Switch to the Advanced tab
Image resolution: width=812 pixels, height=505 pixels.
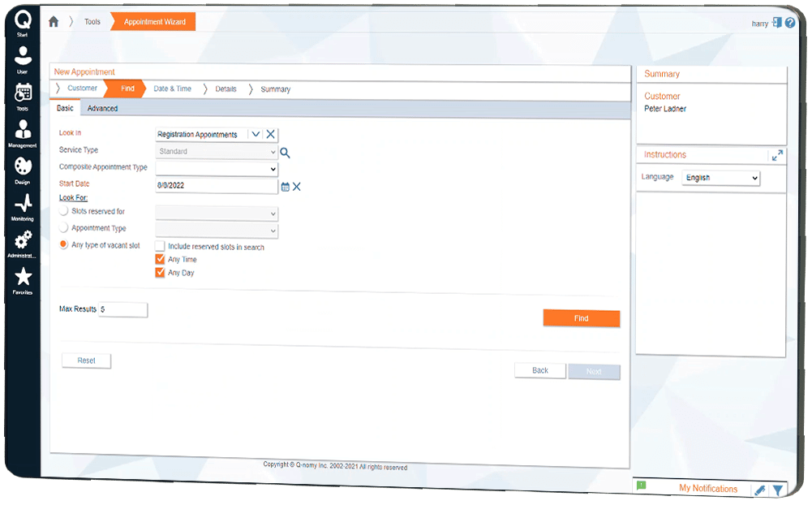coord(102,109)
